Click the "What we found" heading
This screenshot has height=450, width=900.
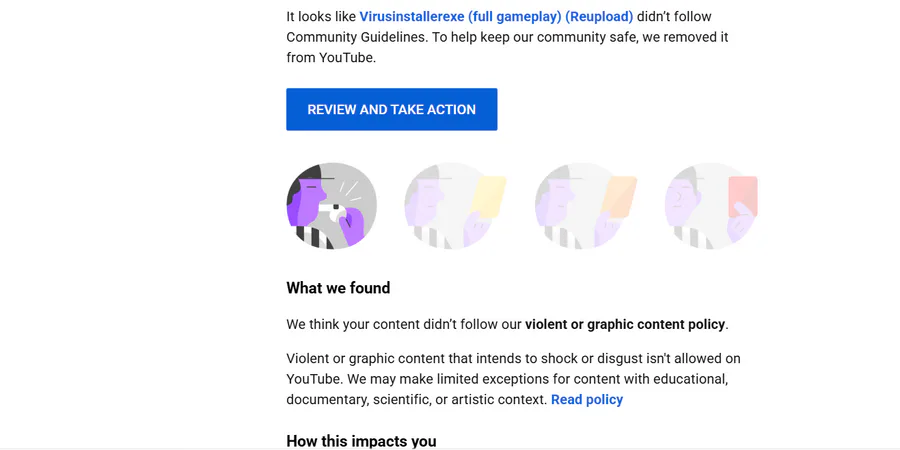point(338,288)
